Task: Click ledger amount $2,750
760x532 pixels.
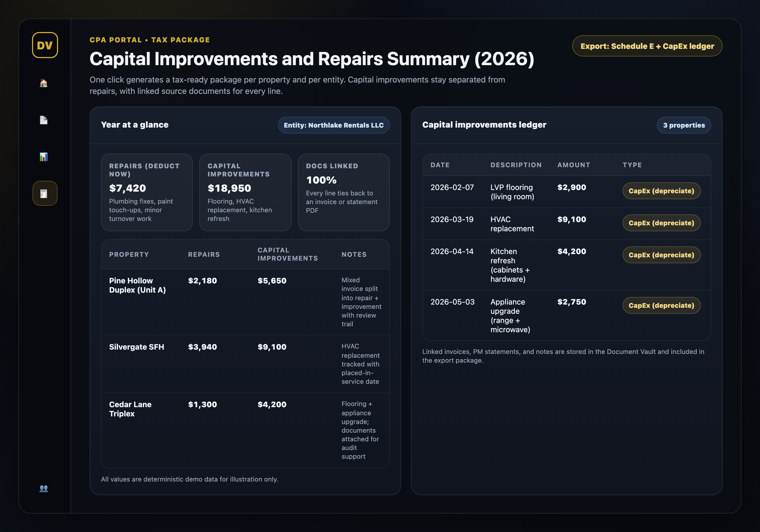Action: (x=572, y=302)
